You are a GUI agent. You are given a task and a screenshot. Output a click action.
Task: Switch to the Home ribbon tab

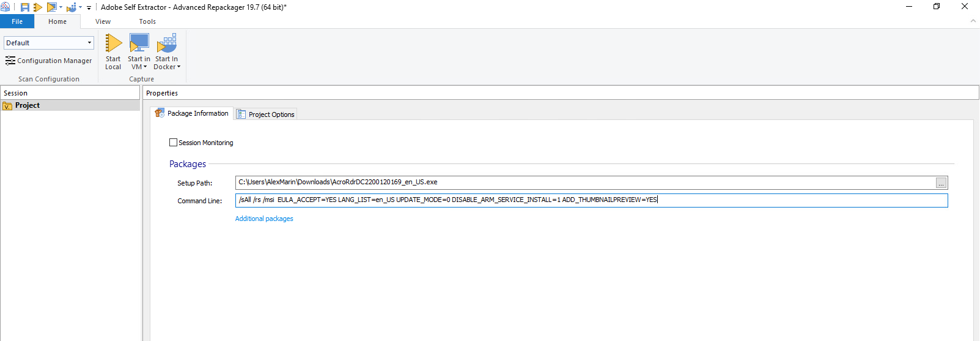57,21
